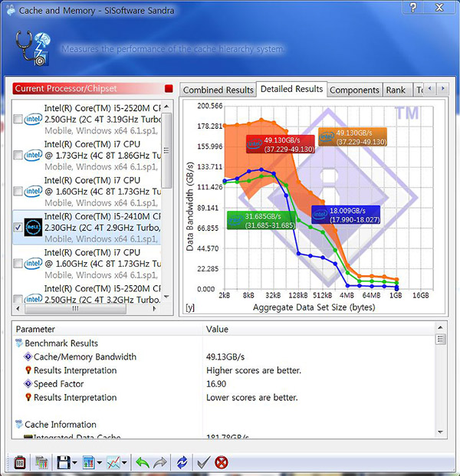Click the processor list scroll-down arrow
The image size is (460, 476).
point(166,297)
